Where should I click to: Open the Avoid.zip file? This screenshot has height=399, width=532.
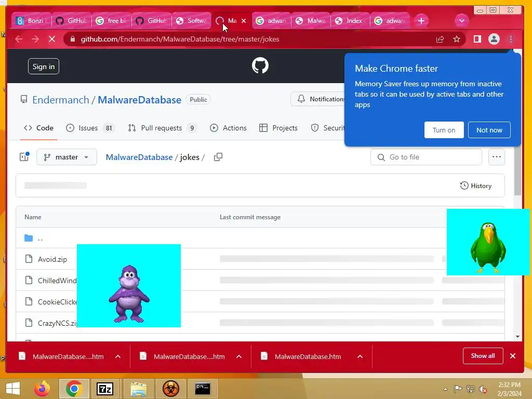(x=52, y=259)
